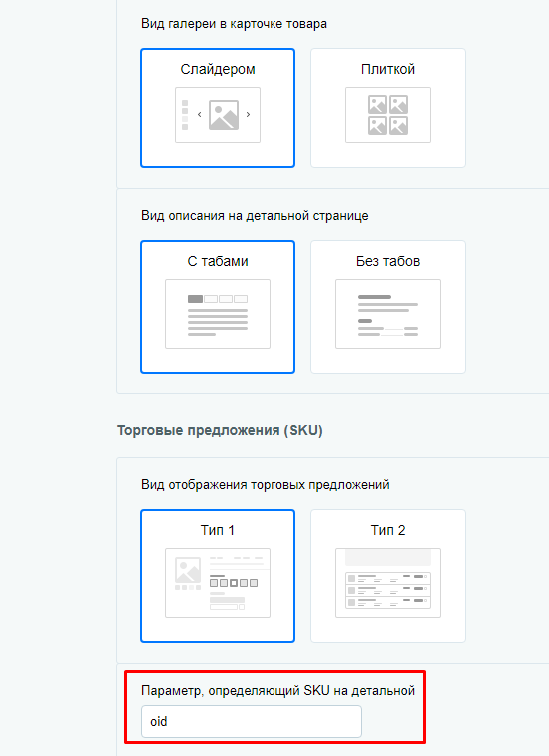Click the tabbed description layout preview icon

218,314
